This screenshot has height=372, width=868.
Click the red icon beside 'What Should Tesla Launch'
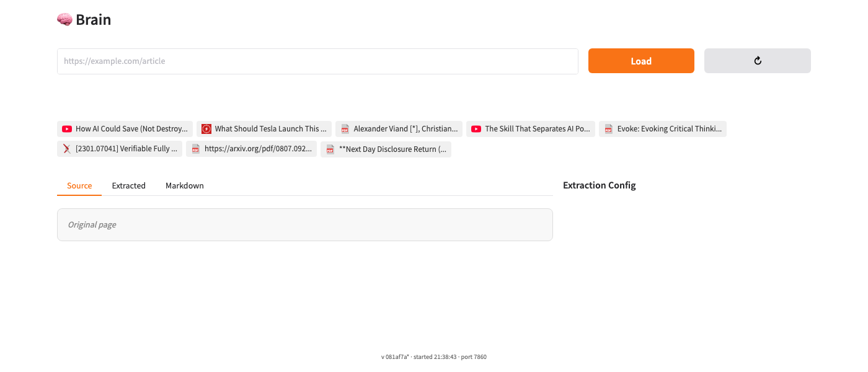click(206, 129)
